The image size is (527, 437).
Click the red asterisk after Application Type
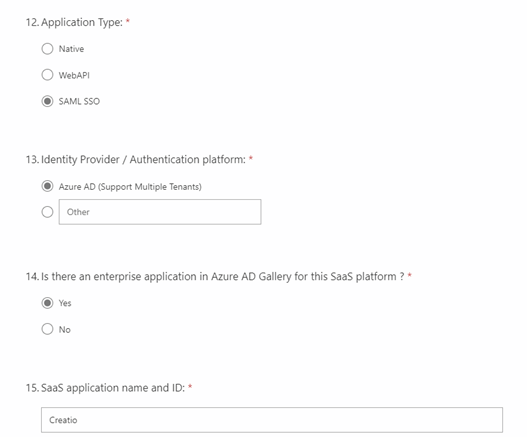pos(128,21)
